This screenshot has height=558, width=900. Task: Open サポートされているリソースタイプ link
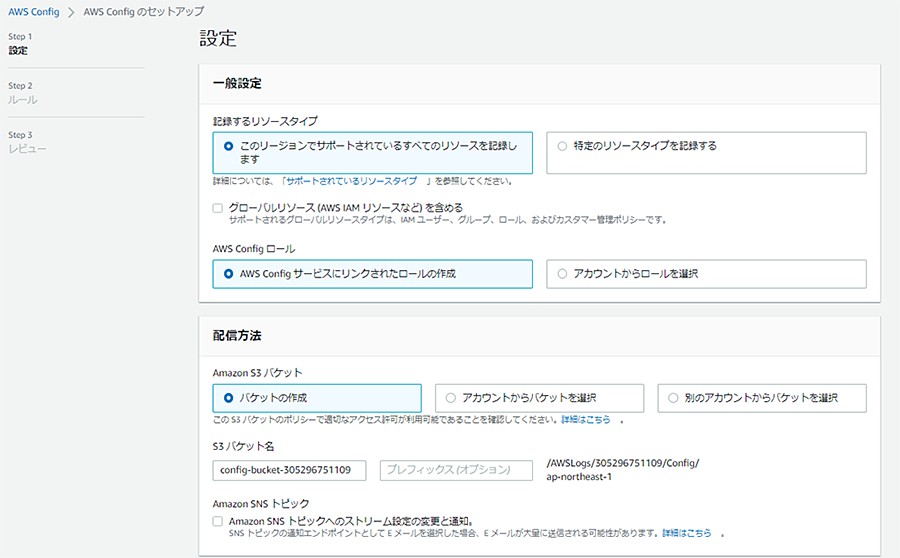click(x=351, y=181)
